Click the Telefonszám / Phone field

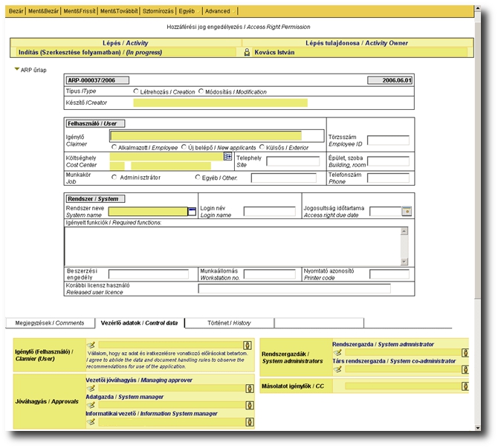(x=388, y=178)
